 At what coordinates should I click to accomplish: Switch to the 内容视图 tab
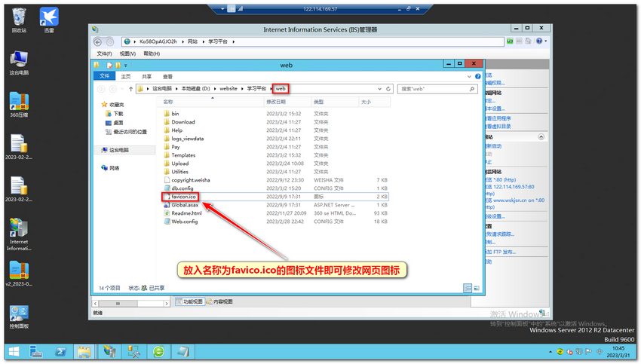point(219,301)
